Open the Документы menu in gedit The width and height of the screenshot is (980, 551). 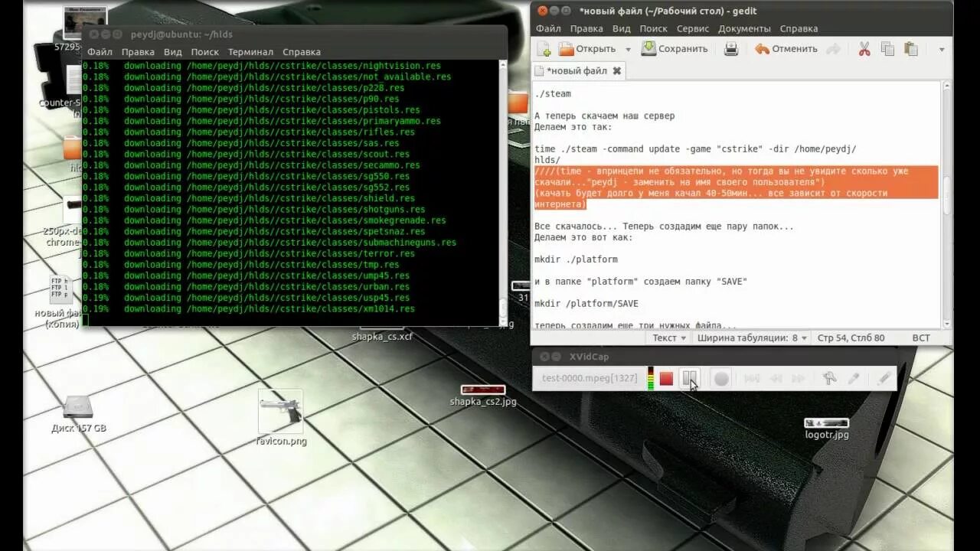(x=744, y=28)
